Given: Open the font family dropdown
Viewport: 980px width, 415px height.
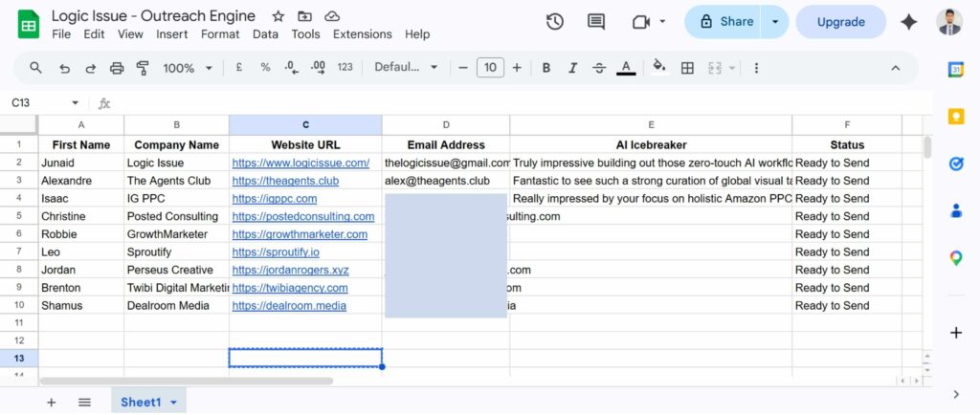Looking at the screenshot, I should pos(406,67).
